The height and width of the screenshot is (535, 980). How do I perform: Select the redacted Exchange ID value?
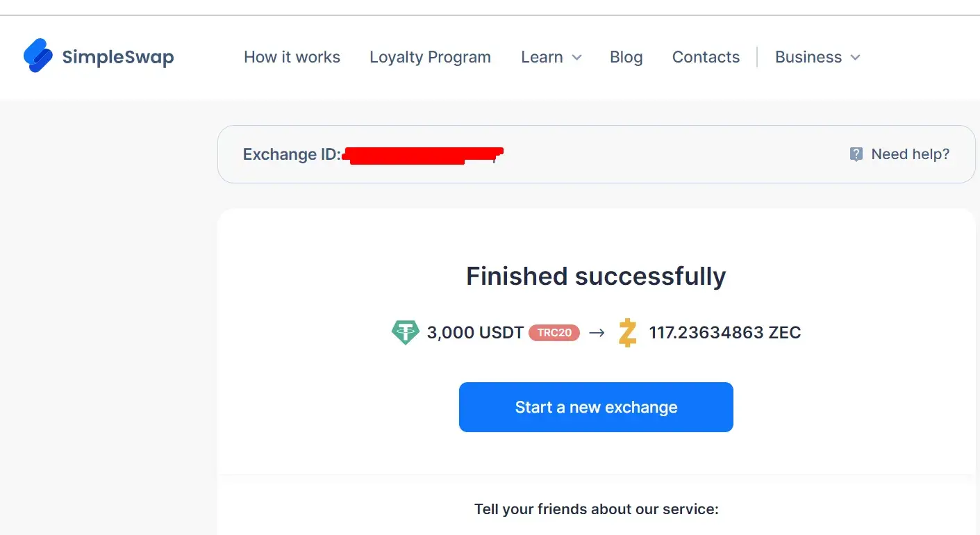(422, 155)
